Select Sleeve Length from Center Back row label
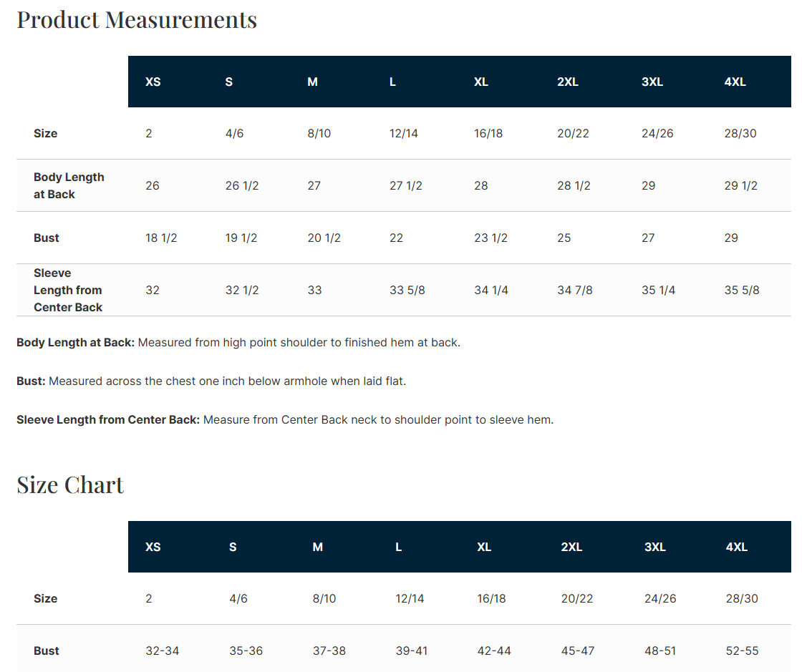 tap(68, 290)
